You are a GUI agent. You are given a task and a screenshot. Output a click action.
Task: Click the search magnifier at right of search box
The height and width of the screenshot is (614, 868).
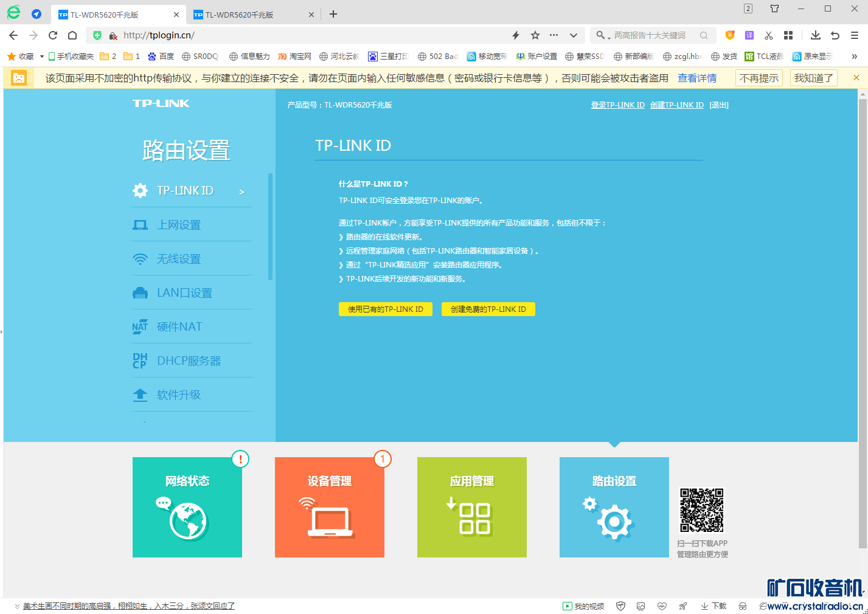(x=704, y=35)
